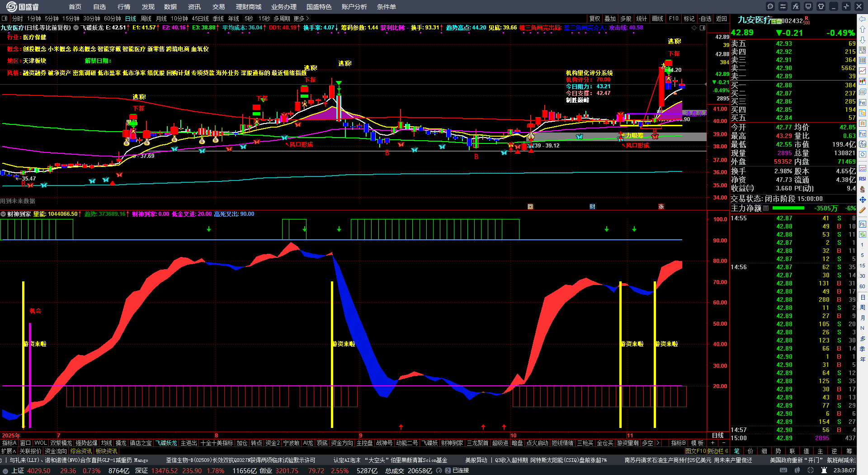Toggle the 统计 statistics option

point(642,19)
